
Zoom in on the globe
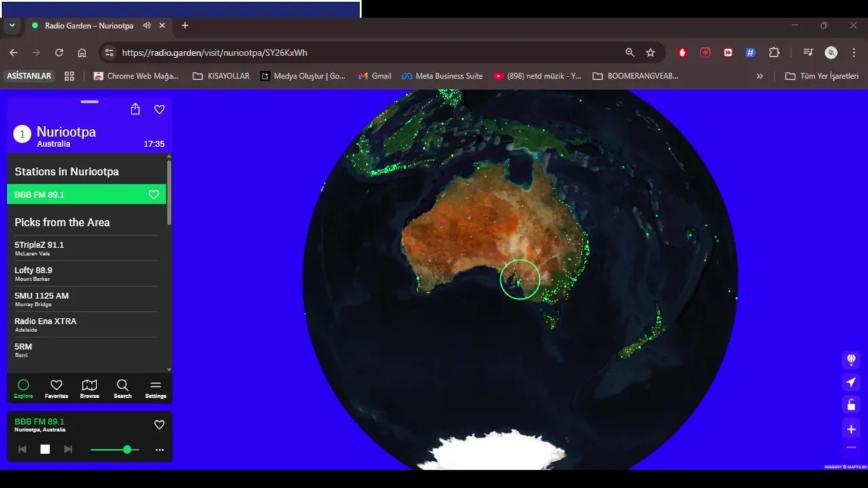click(851, 429)
